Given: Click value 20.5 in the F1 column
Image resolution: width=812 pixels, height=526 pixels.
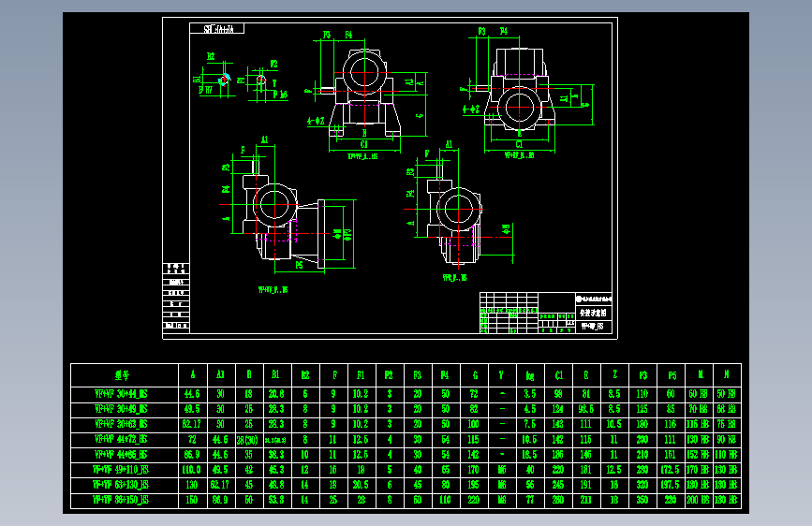Looking at the screenshot, I should (361, 485).
